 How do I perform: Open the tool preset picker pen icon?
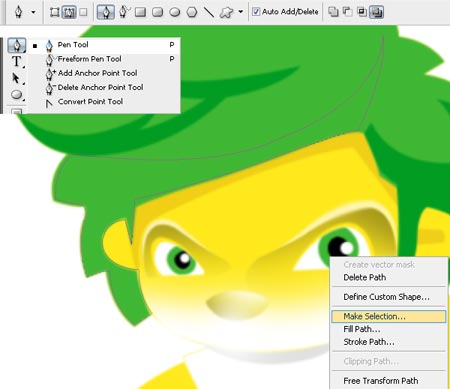click(19, 12)
